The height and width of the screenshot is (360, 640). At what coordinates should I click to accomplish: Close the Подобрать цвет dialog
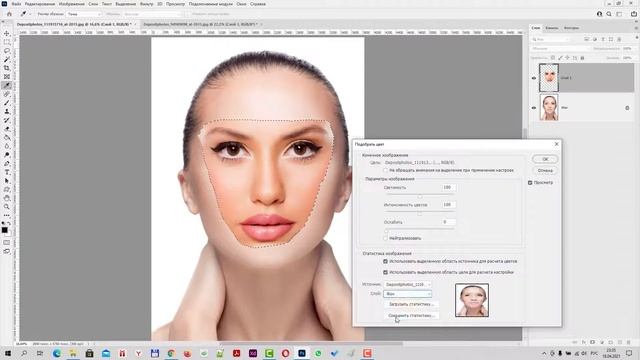pyautogui.click(x=556, y=144)
